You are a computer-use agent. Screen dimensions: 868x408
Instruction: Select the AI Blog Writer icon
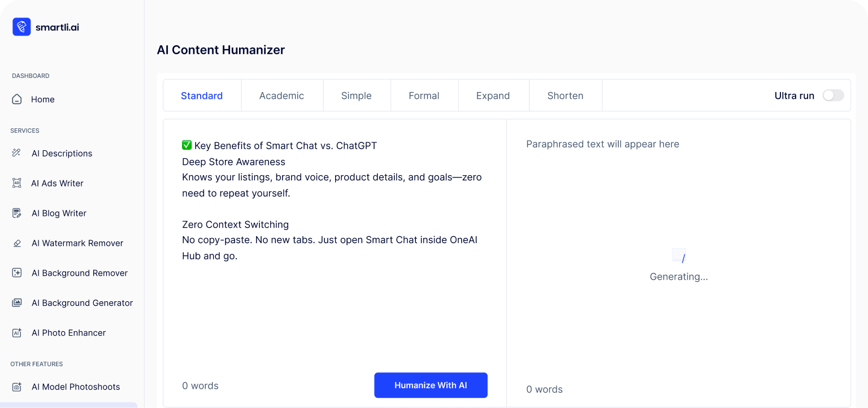point(17,212)
